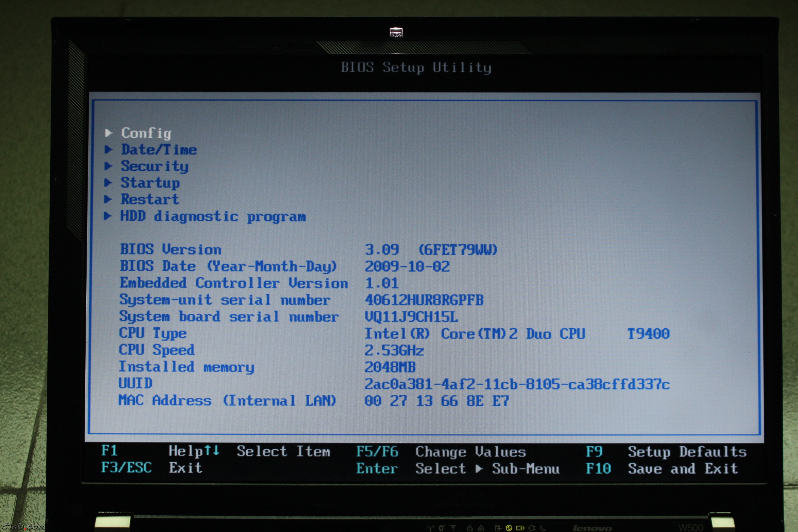
Task: Click Exit next to F3/ESC
Action: [186, 468]
